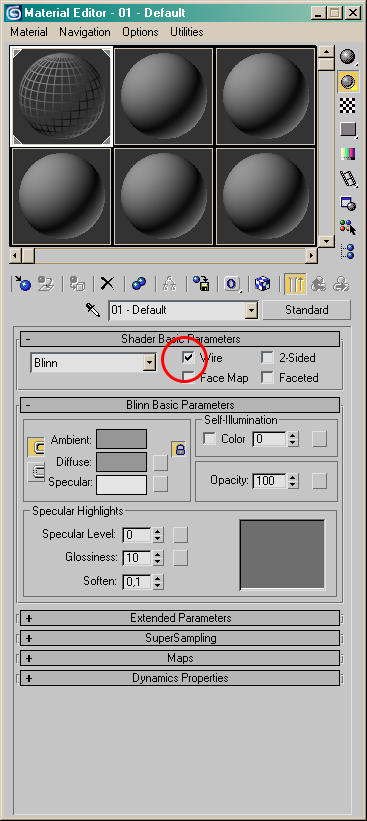Click in the Glossiness value field
Image resolution: width=367 pixels, height=821 pixels.
click(138, 558)
